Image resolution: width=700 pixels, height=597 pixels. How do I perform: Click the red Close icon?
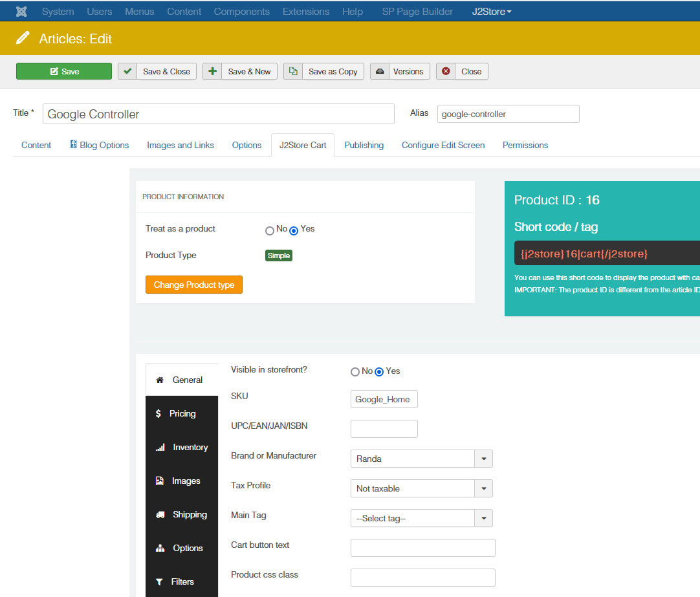click(446, 71)
